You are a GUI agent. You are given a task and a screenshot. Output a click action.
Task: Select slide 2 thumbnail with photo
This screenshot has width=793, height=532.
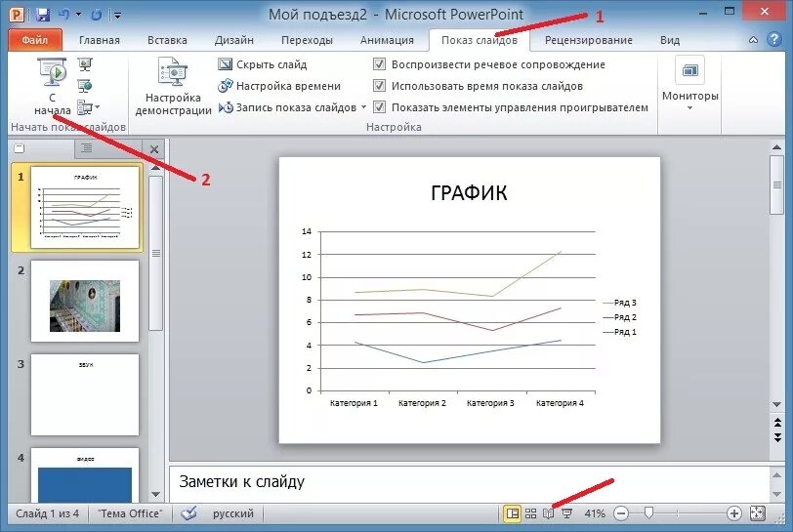click(85, 301)
